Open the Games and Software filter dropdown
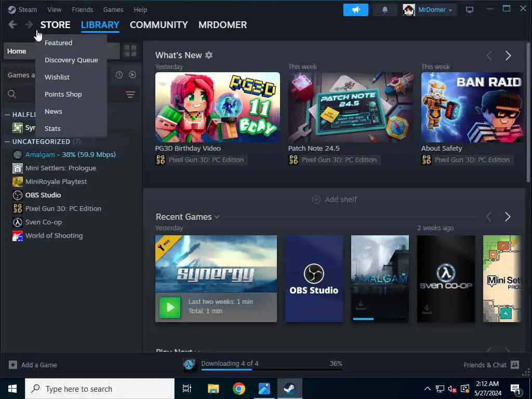The image size is (532, 399). coord(21,75)
